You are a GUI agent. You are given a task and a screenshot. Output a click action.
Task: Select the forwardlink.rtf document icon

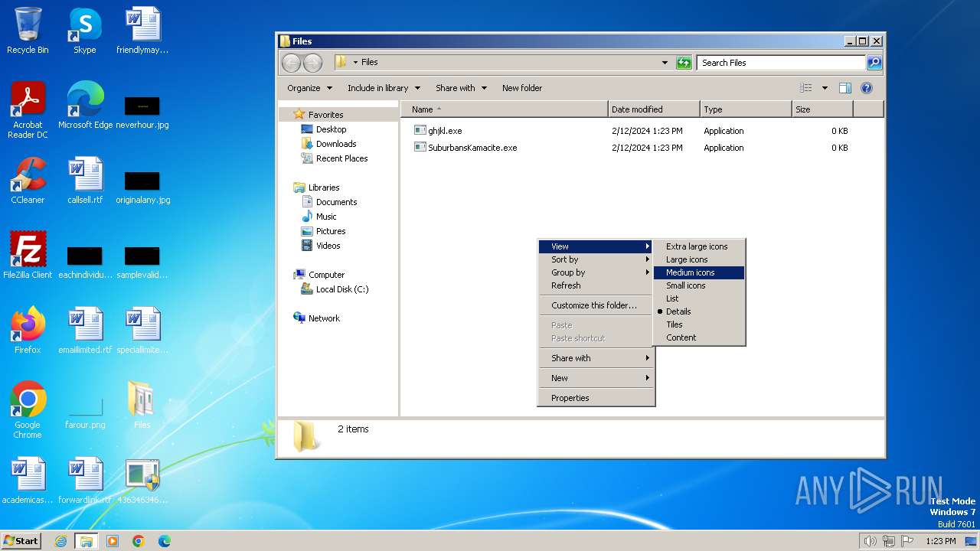(85, 481)
